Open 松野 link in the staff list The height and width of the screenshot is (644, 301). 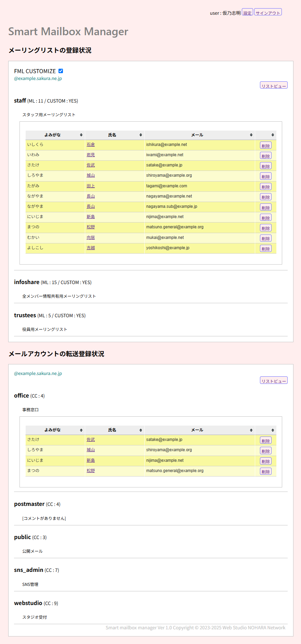pos(91,227)
